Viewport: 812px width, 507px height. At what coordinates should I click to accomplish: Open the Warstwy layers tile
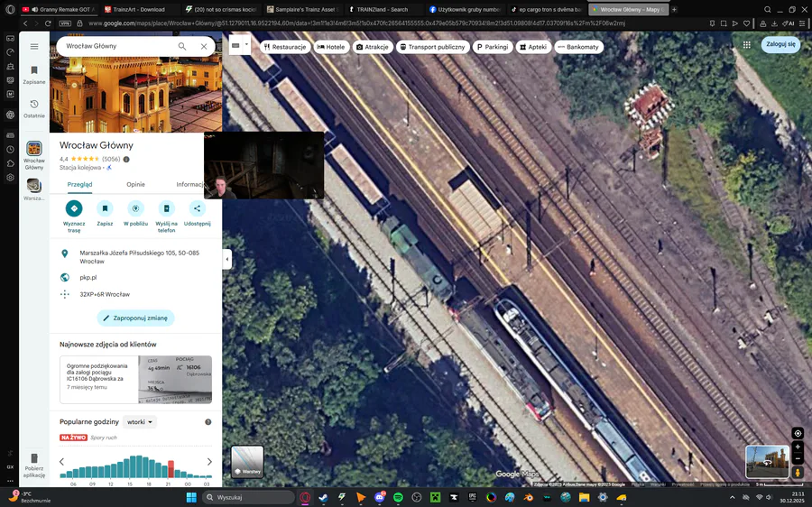(x=247, y=461)
